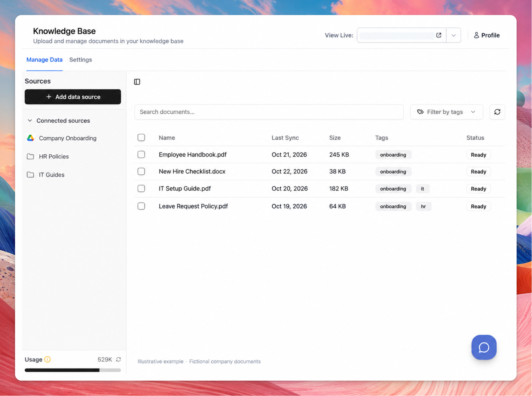The height and width of the screenshot is (396, 532).
Task: Open the Filter by tags dropdown
Action: [x=447, y=112]
